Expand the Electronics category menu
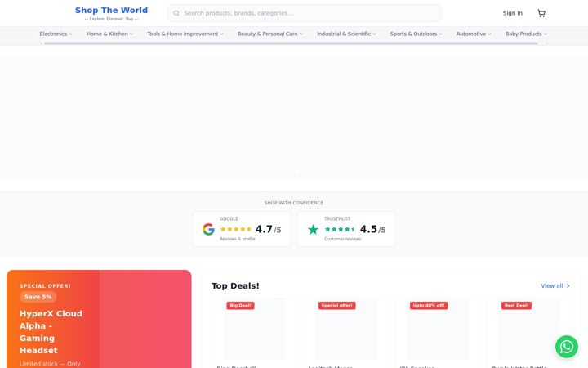The width and height of the screenshot is (588, 368). point(56,34)
